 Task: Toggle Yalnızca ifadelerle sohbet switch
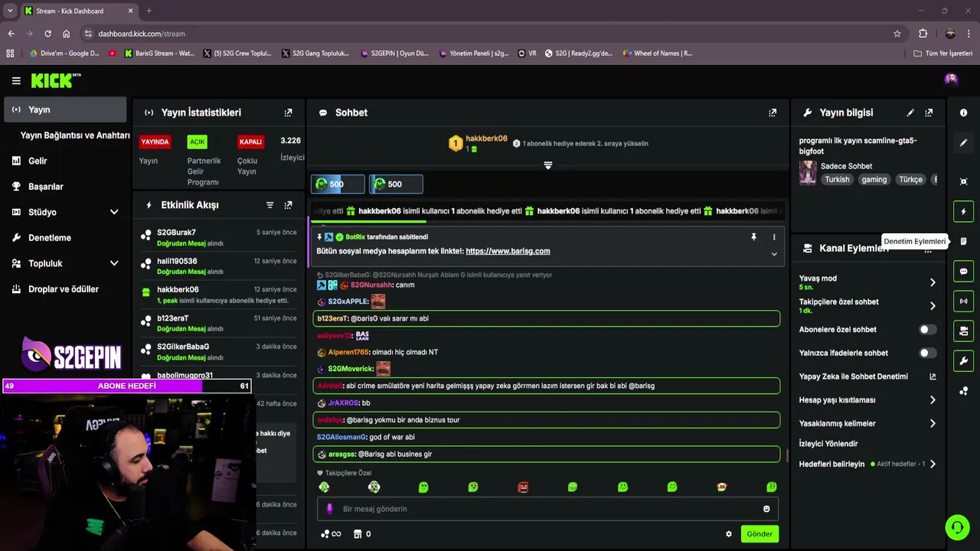927,353
